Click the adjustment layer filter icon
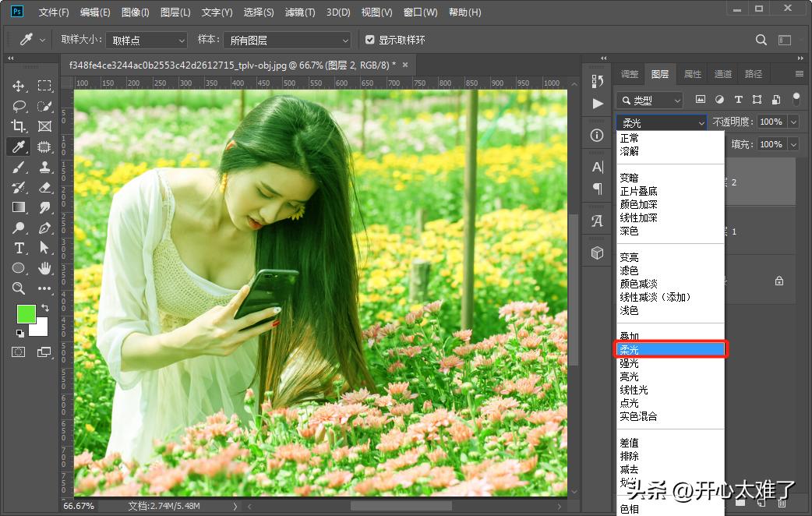The height and width of the screenshot is (516, 812). [x=720, y=100]
